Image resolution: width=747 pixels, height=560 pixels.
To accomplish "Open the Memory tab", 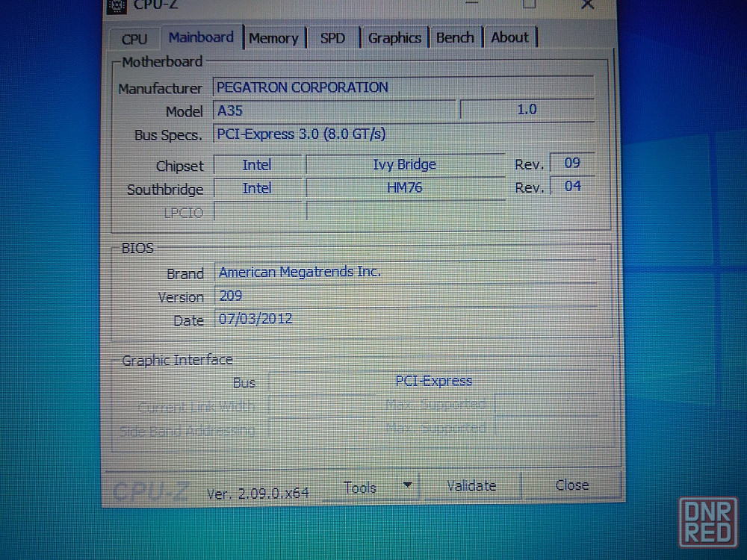I will click(x=274, y=38).
